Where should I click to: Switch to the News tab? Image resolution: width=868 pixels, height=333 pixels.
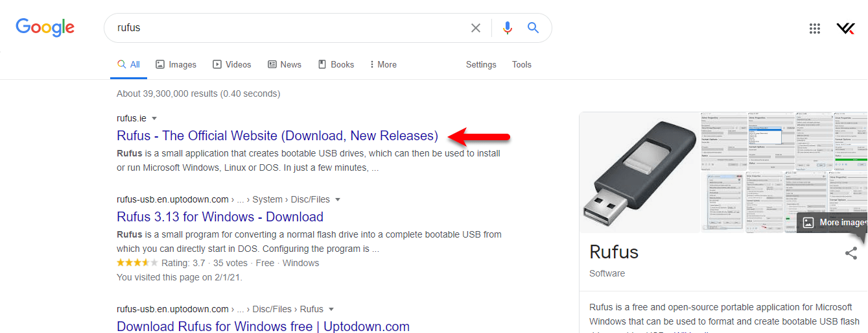coord(285,64)
